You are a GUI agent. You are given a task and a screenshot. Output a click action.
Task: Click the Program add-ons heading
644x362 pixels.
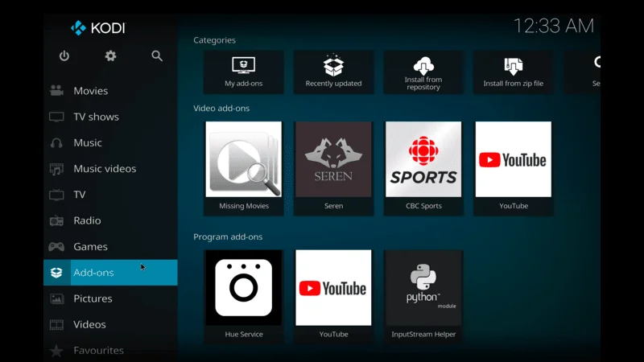tap(228, 237)
